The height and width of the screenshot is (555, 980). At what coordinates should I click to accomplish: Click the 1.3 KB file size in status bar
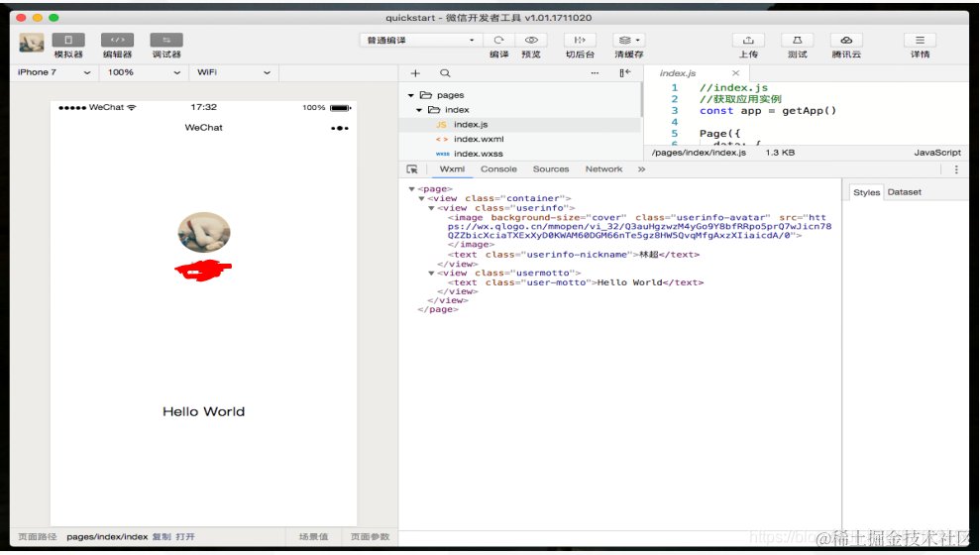(x=780, y=153)
